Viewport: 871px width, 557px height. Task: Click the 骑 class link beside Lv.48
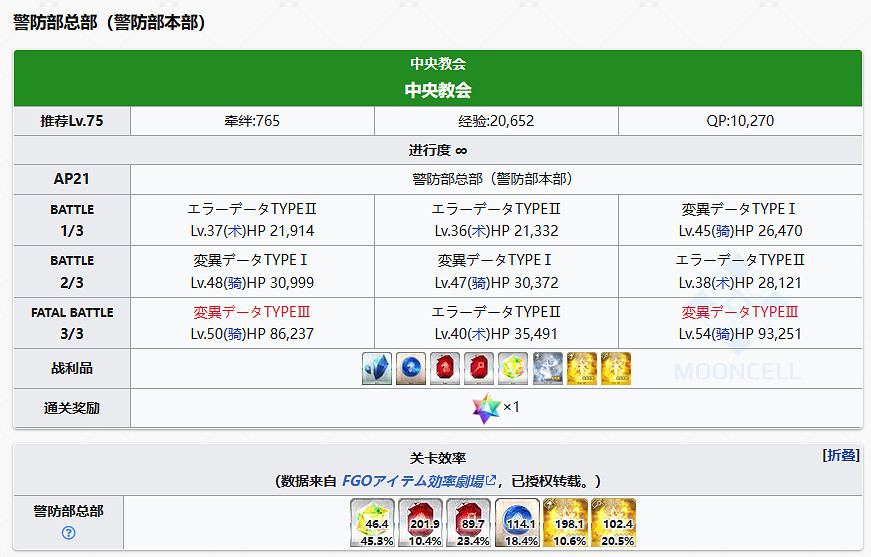click(235, 283)
